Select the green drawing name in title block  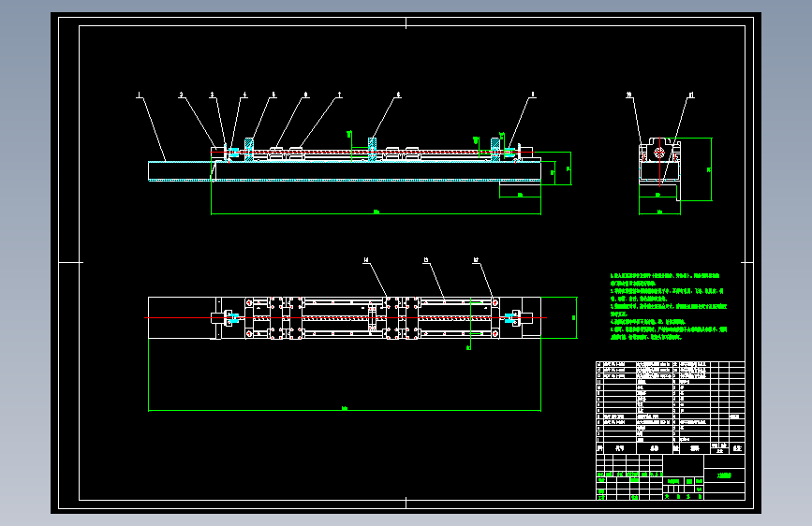(x=725, y=475)
